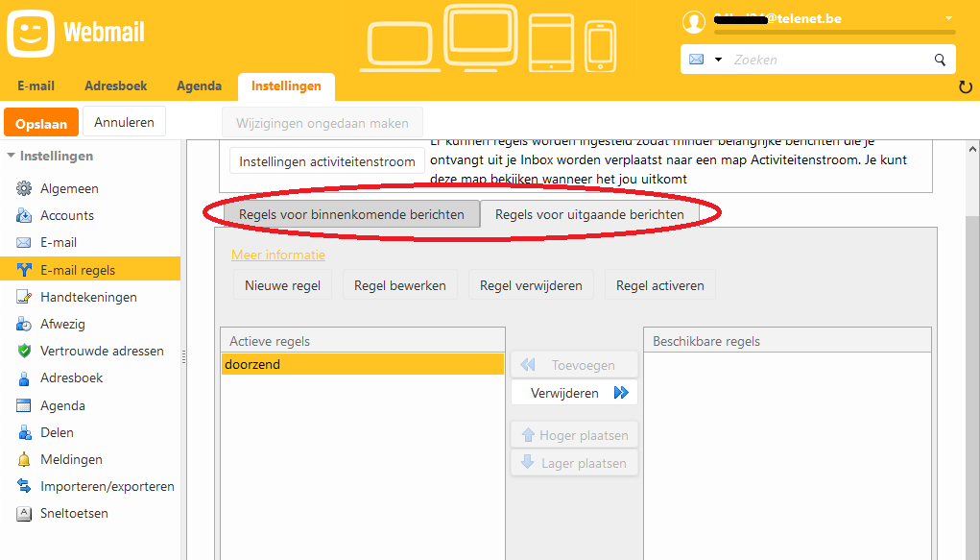Open the Meer informatie link
The image size is (980, 560).
click(x=277, y=255)
